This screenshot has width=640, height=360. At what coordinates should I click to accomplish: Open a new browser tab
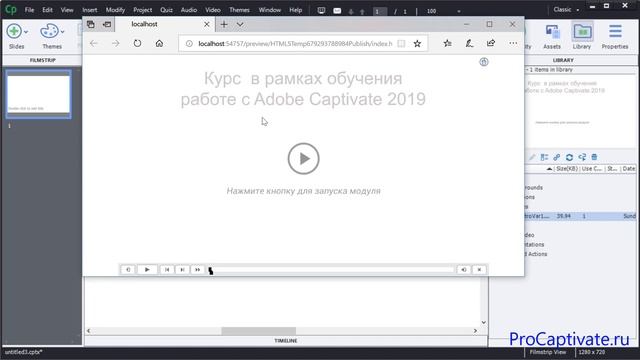coord(224,24)
